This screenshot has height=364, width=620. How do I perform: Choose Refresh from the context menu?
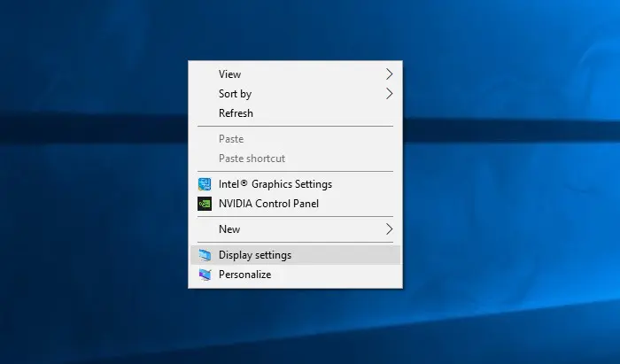coord(295,113)
